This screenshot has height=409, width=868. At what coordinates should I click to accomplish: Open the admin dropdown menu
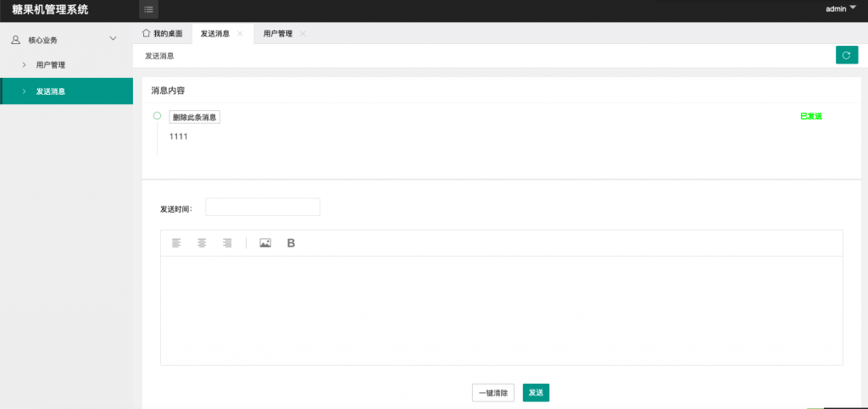click(841, 8)
